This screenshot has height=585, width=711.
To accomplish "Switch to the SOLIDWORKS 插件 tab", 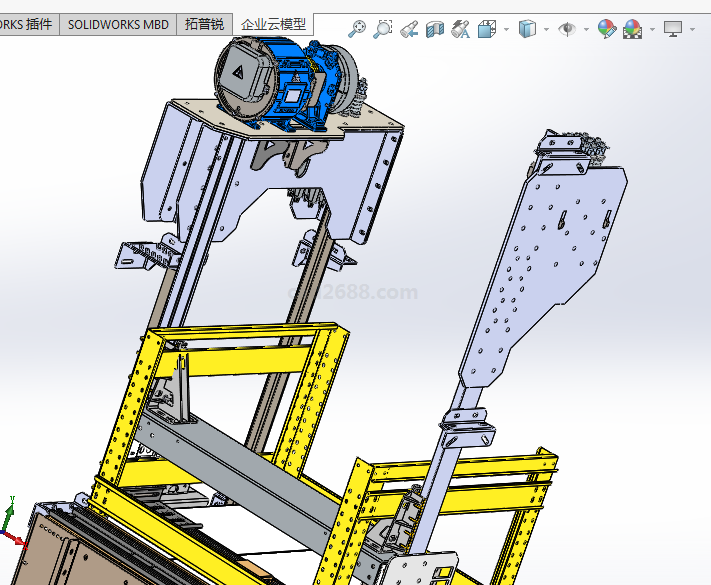I will (x=28, y=25).
